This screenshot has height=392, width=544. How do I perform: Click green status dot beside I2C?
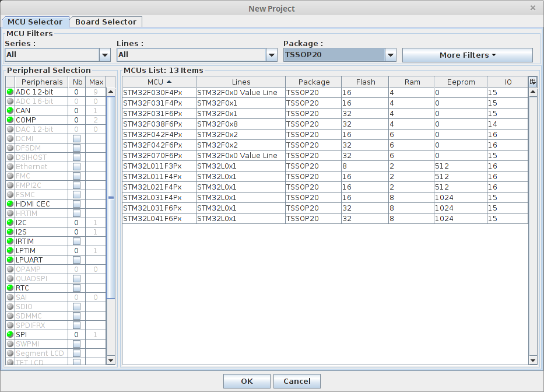pos(10,223)
